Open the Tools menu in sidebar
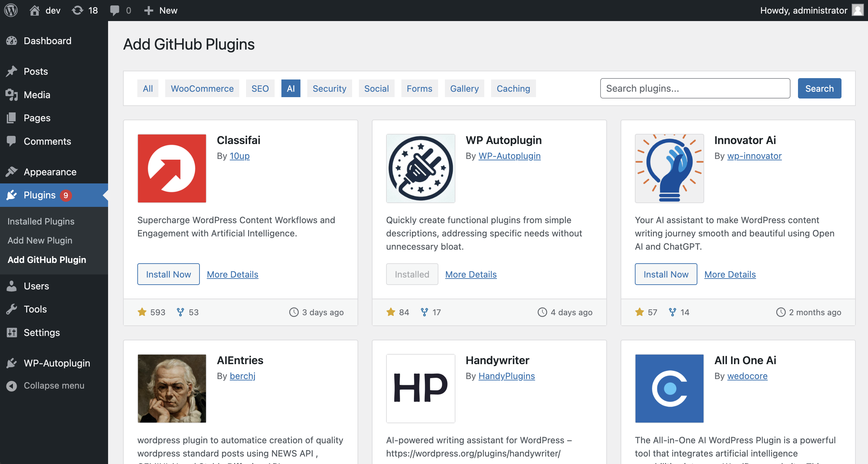The width and height of the screenshot is (868, 464). pos(35,309)
